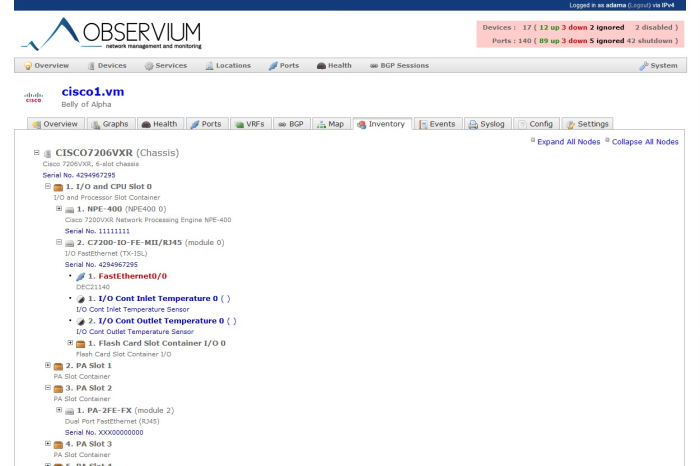The width and height of the screenshot is (700, 466).
Task: Open the Config tab
Action: point(536,124)
